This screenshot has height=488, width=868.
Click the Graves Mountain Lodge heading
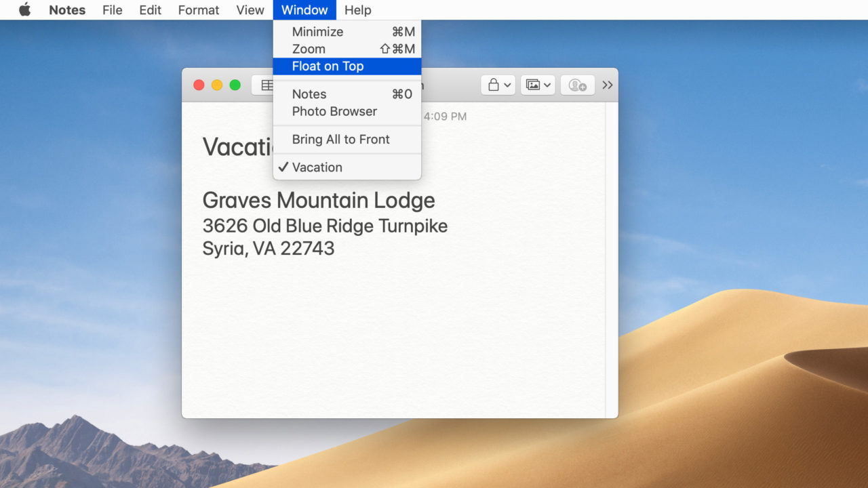coord(319,201)
